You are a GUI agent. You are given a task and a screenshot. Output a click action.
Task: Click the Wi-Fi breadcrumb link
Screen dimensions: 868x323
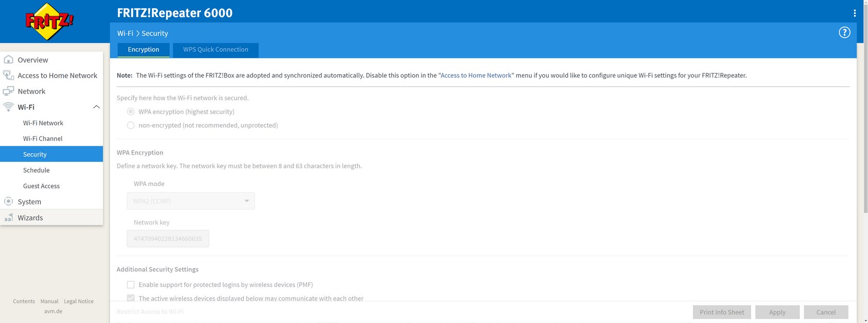[125, 33]
